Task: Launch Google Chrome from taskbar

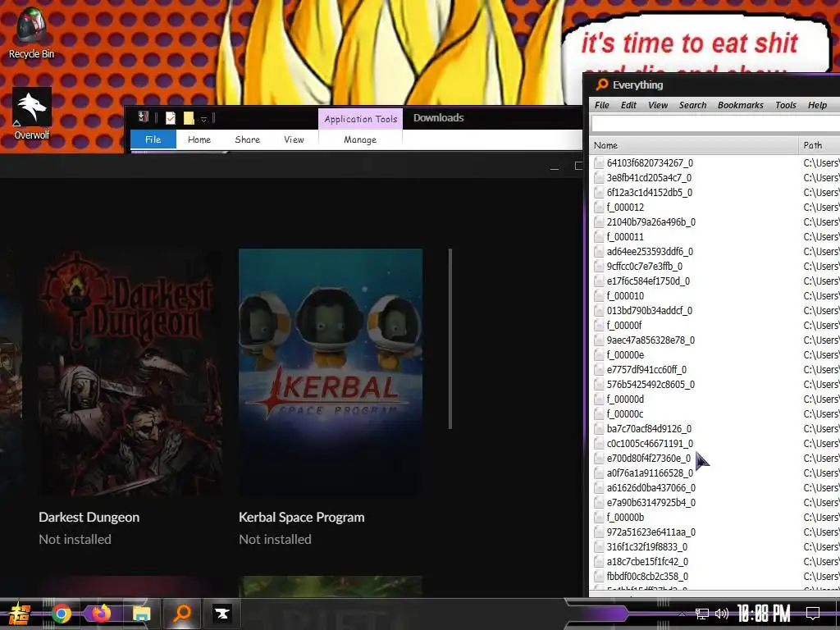Action: (62, 614)
